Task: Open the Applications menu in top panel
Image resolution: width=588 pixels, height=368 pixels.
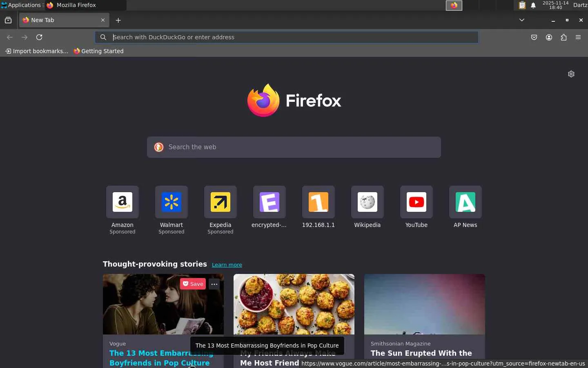Action: coord(22,5)
